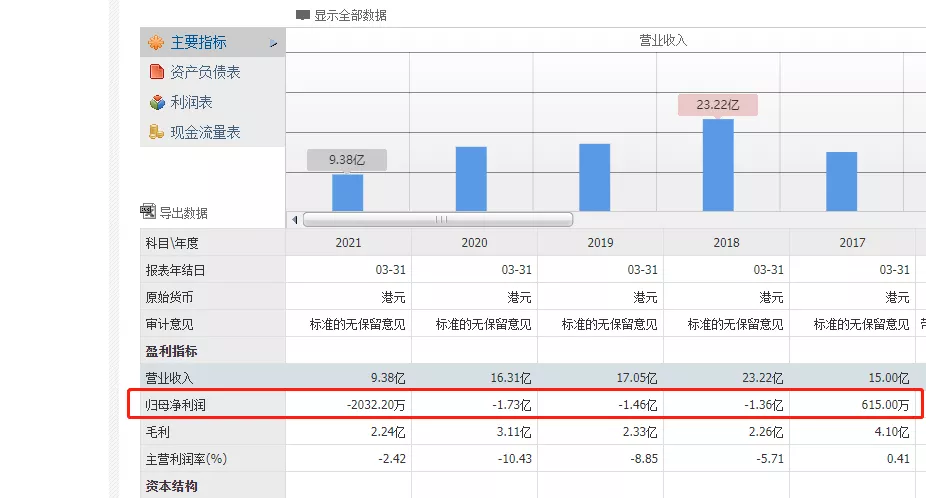Click the 9.38亿 chart data label
The image size is (926, 498).
347,160
